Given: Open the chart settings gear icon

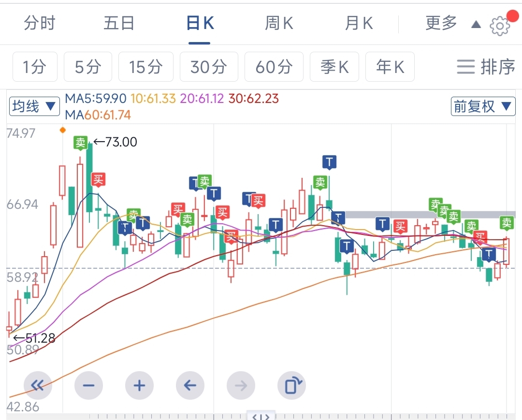Looking at the screenshot, I should tap(499, 25).
